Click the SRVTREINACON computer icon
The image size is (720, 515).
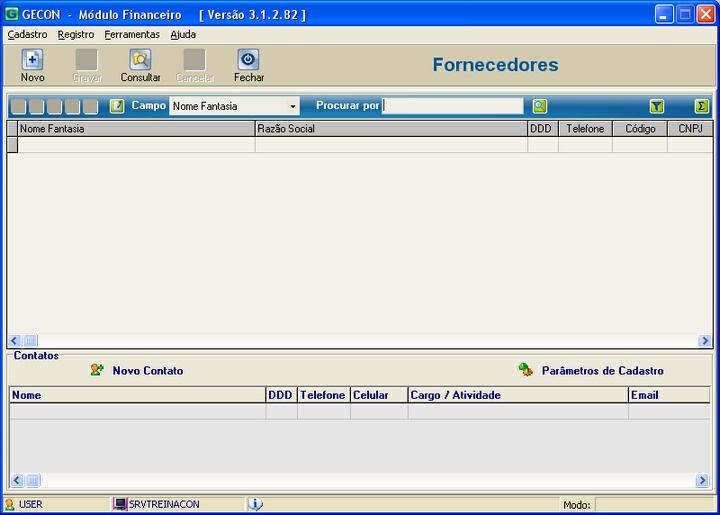point(120,504)
